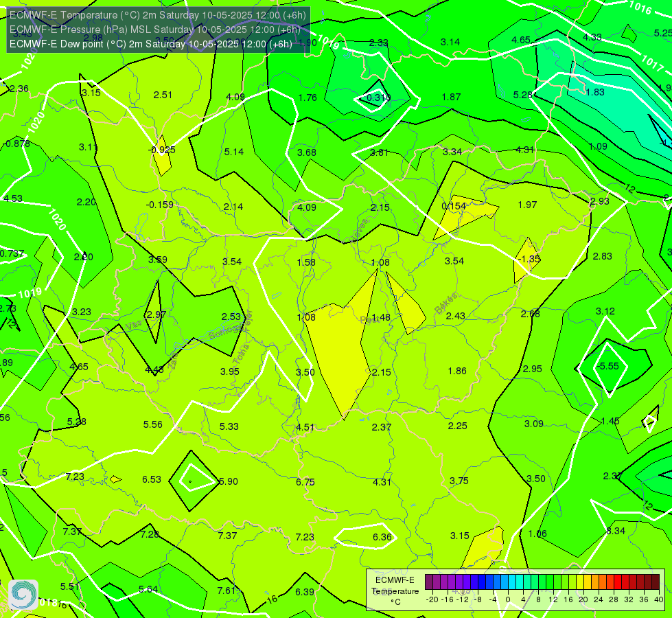Viewport: 672px width, 618px height.
Task: Click the dew point value 3.09
Action: tap(534, 424)
